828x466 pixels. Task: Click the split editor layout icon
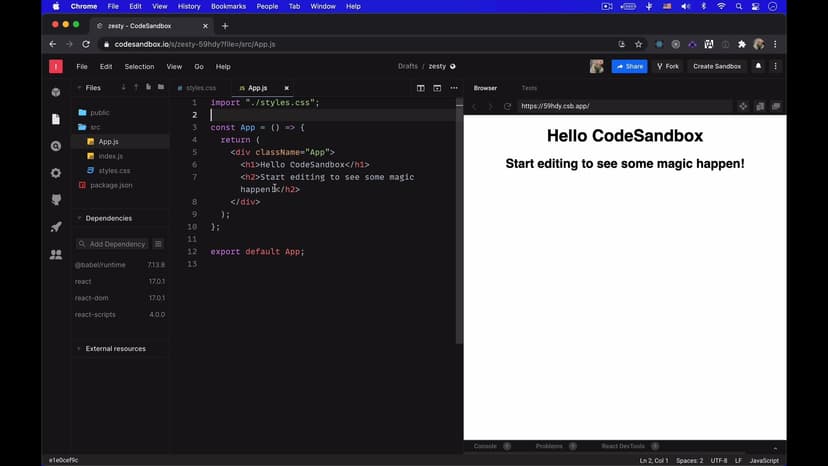[x=421, y=88]
